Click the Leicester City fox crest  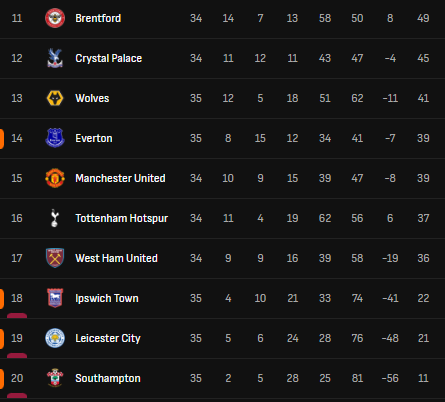tap(55, 338)
